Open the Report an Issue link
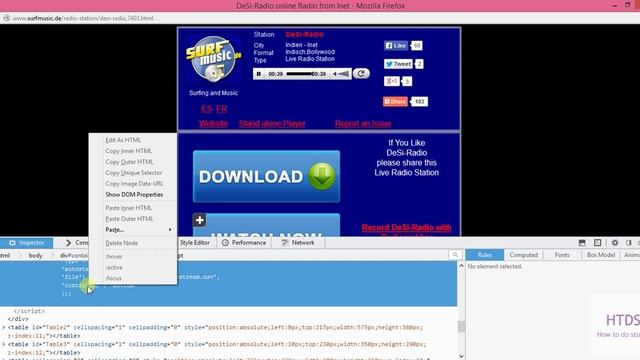Image resolution: width=640 pixels, height=360 pixels. (x=363, y=123)
